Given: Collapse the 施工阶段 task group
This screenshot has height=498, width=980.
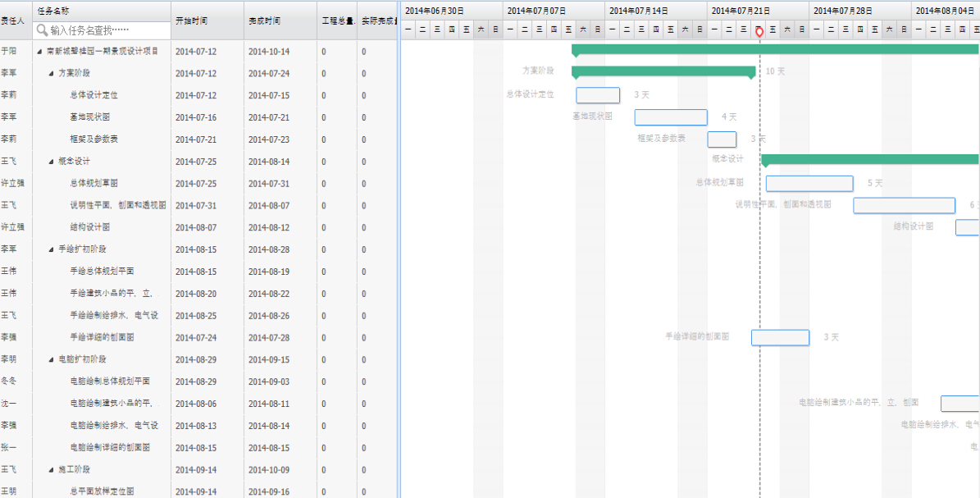Looking at the screenshot, I should point(51,469).
